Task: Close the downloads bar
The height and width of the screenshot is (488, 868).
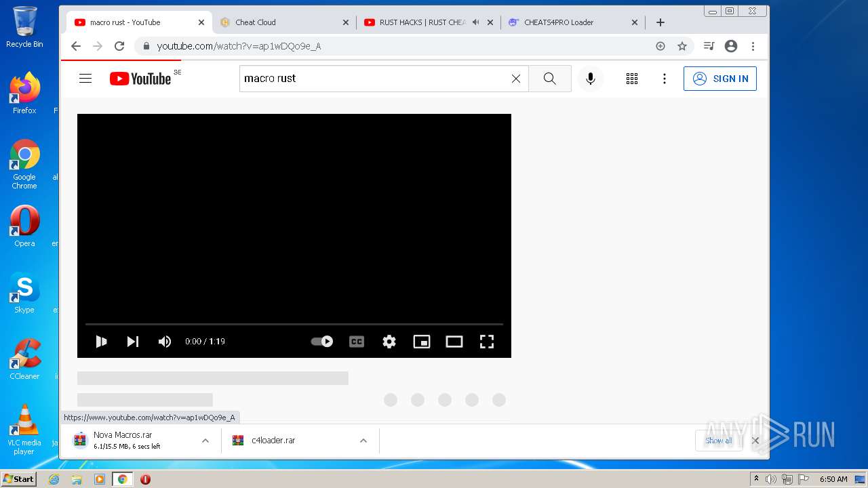Action: click(x=755, y=441)
